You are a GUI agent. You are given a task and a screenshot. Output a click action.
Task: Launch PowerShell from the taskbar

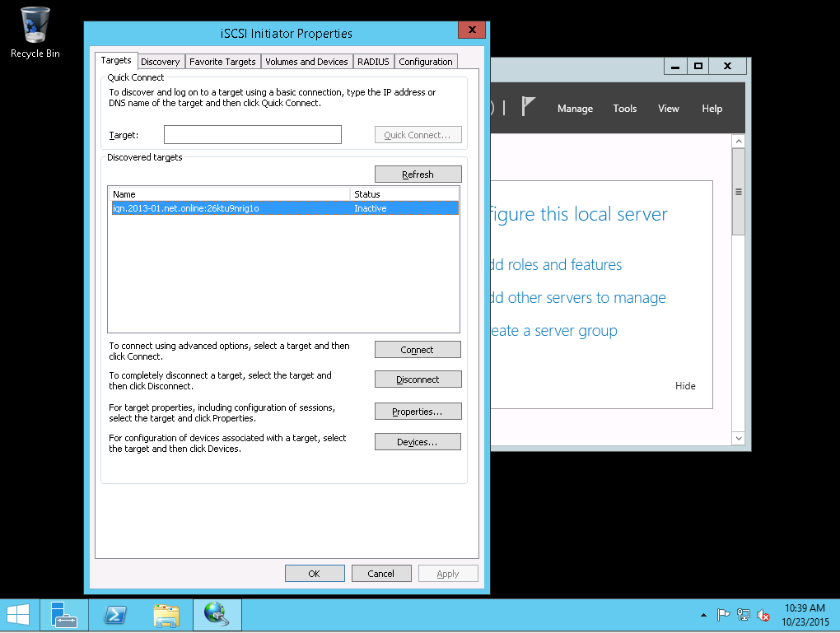click(x=114, y=614)
